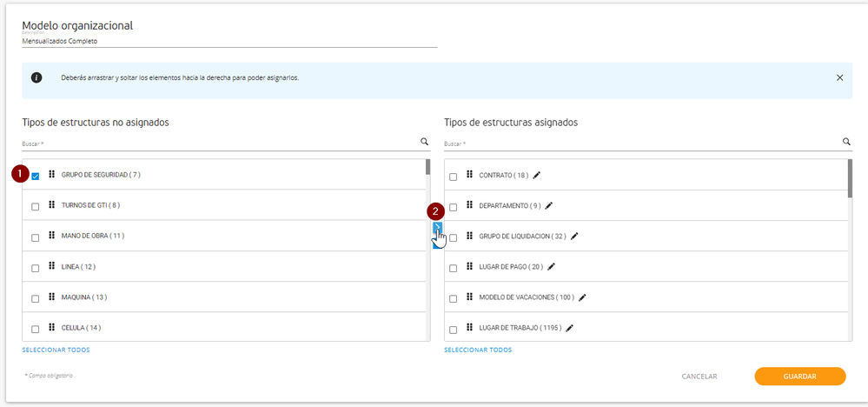Image resolution: width=868 pixels, height=407 pixels.
Task: Select the MODELO DE VACACIONES ( 100 ) label
Action: coord(527,297)
